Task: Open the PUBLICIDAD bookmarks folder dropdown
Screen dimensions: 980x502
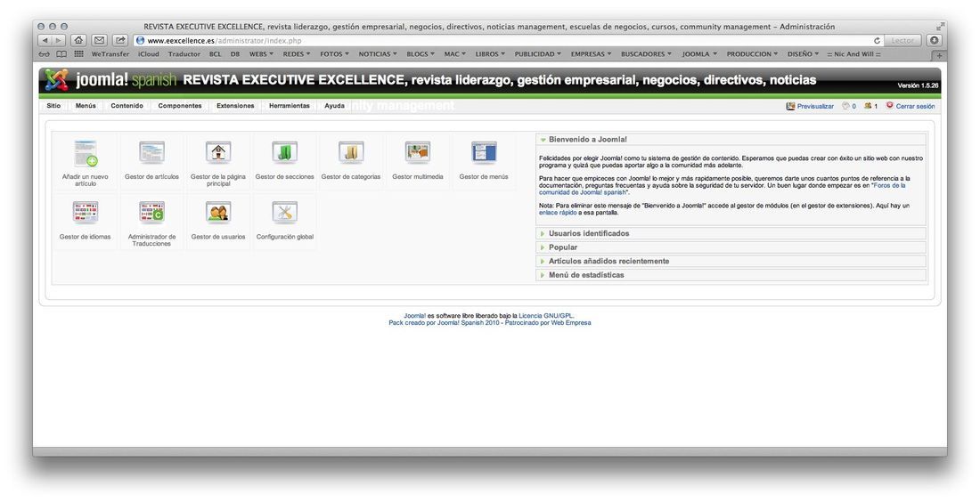Action: click(x=537, y=54)
